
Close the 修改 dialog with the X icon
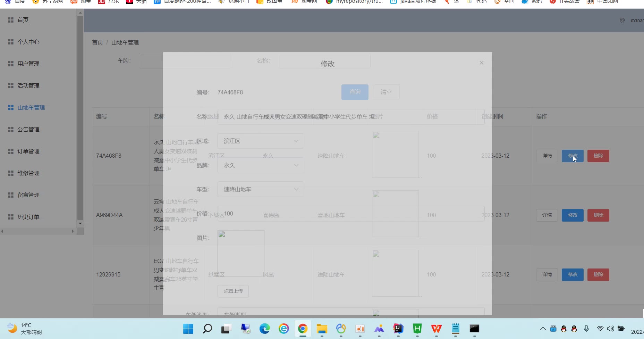pos(481,63)
